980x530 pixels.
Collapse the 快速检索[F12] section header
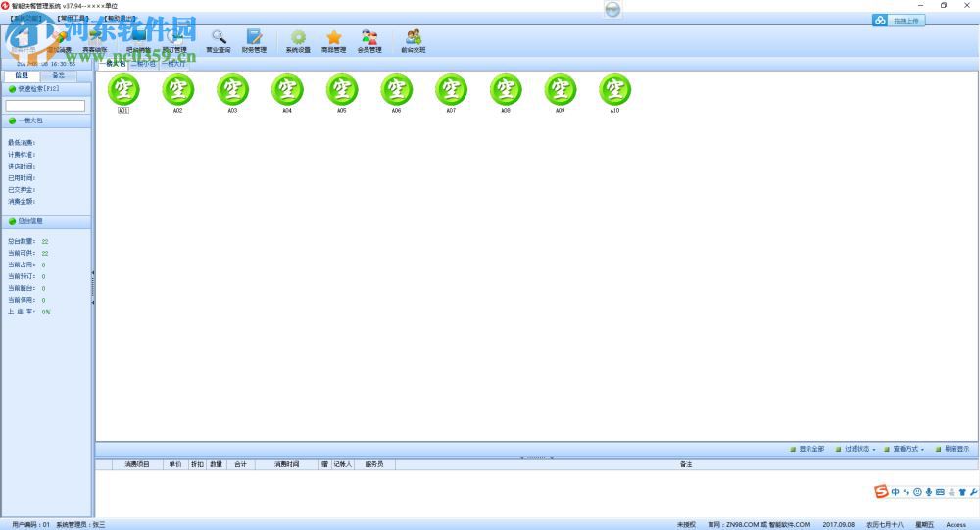click(x=46, y=89)
